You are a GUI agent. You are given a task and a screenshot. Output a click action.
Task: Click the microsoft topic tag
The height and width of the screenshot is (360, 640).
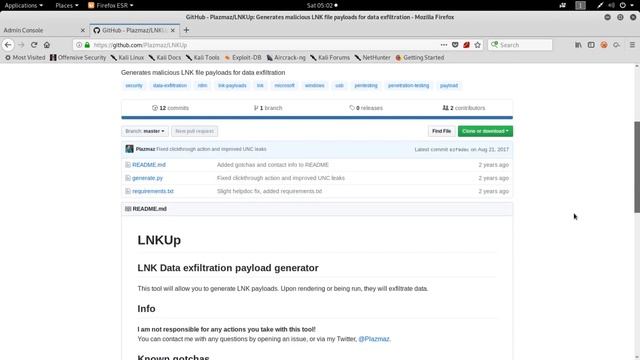[284, 86]
